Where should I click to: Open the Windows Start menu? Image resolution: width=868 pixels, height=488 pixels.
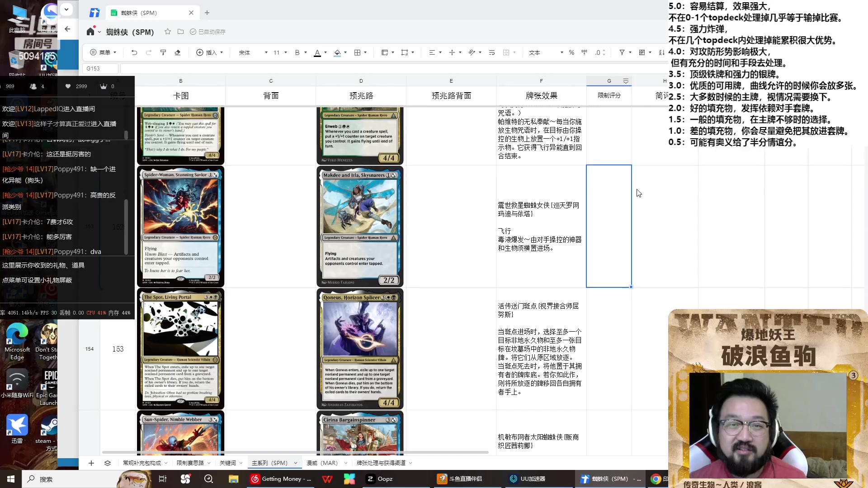coord(11,479)
